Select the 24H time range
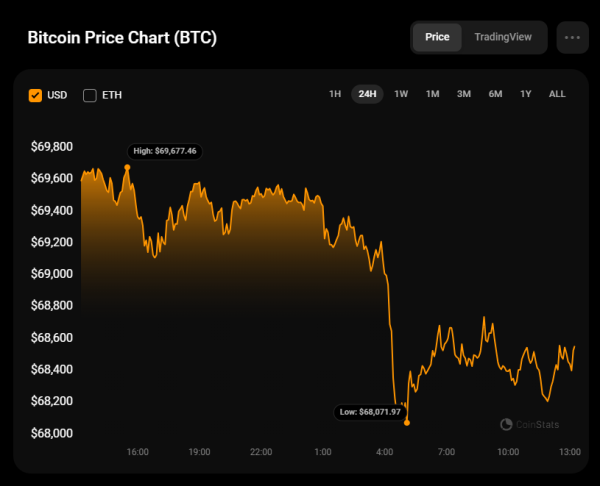 pos(367,94)
